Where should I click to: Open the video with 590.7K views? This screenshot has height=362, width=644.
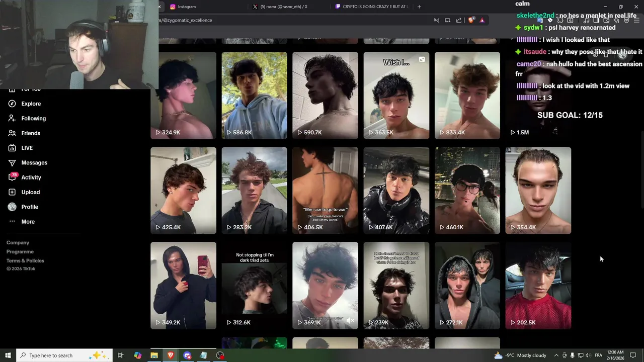(325, 96)
